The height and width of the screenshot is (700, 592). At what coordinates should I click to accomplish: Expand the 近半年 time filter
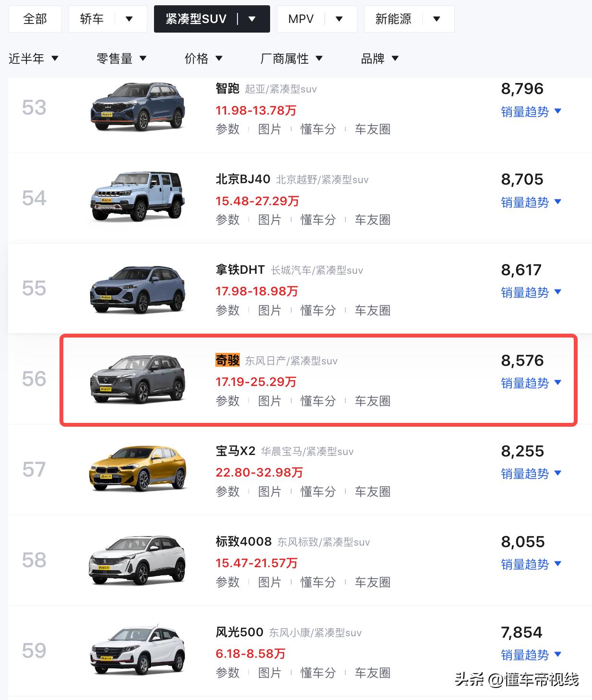[x=33, y=58]
